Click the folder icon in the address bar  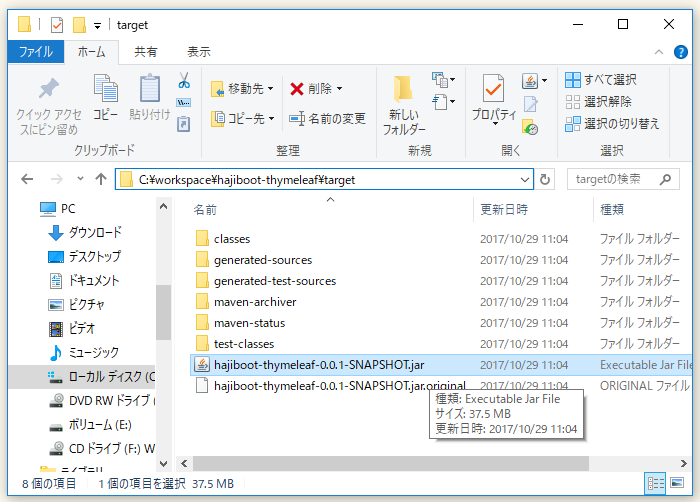127,180
